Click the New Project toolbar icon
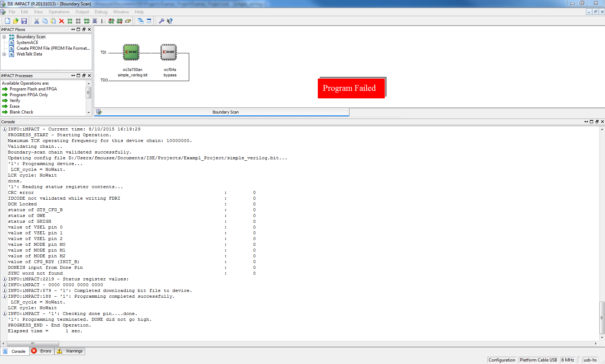This screenshot has width=605, height=364. click(7, 21)
